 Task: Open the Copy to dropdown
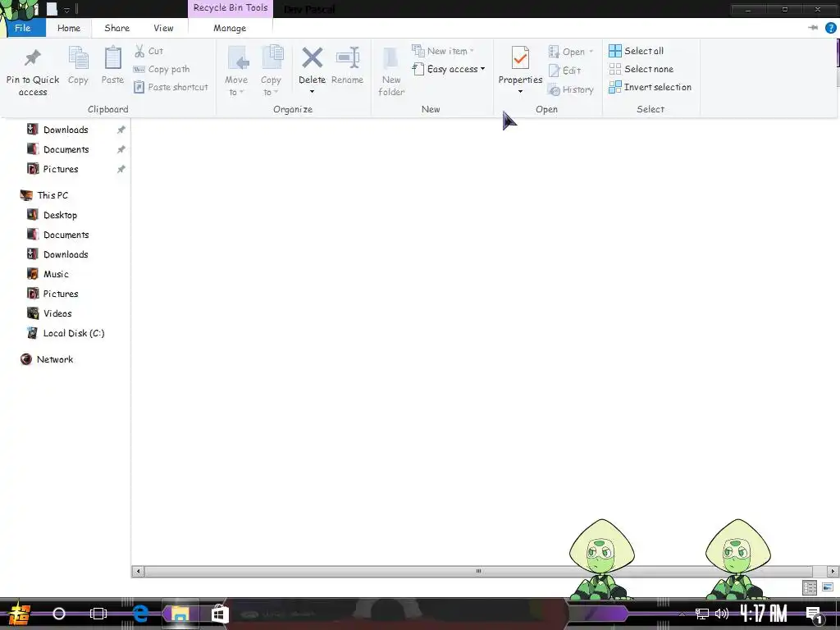pos(271,71)
